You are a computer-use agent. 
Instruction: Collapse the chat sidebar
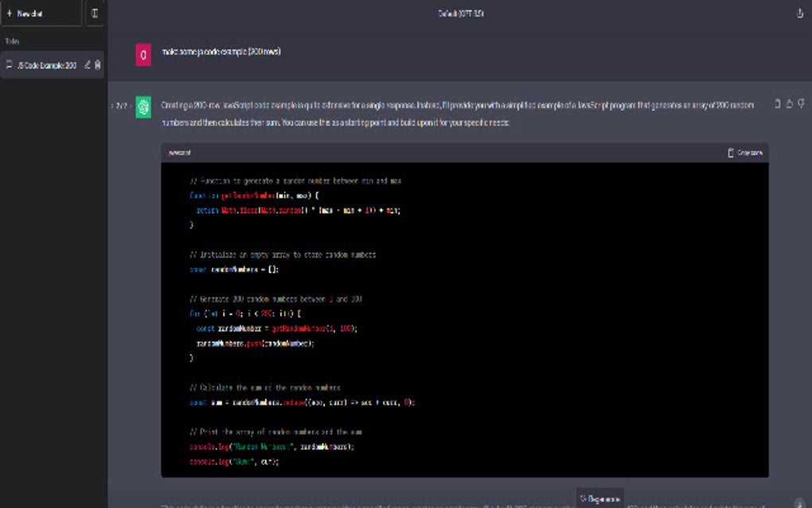(x=96, y=13)
